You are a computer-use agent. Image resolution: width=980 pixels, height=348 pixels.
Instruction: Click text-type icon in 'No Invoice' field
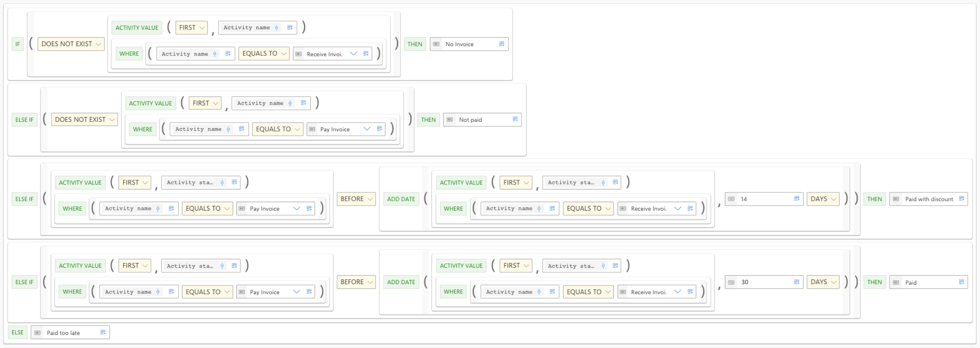pos(436,44)
